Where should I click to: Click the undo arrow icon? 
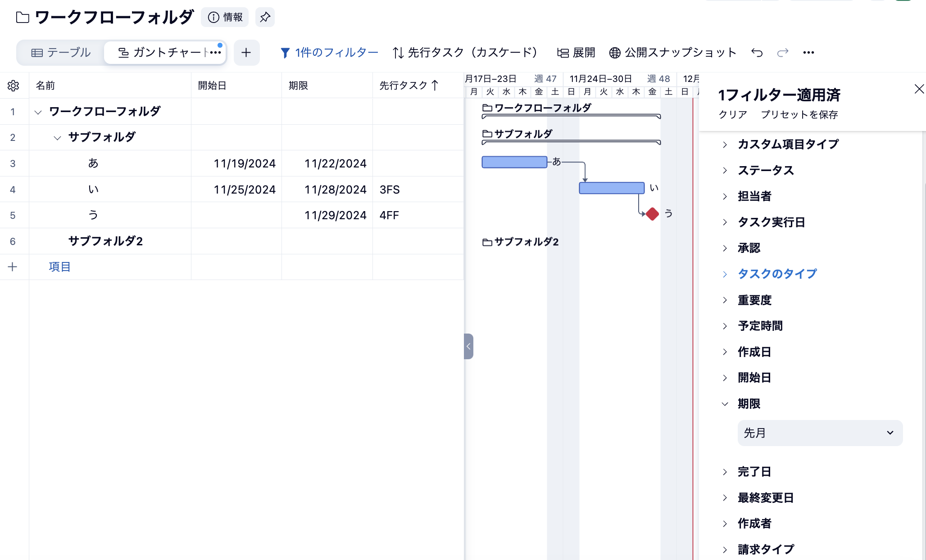[x=757, y=53]
